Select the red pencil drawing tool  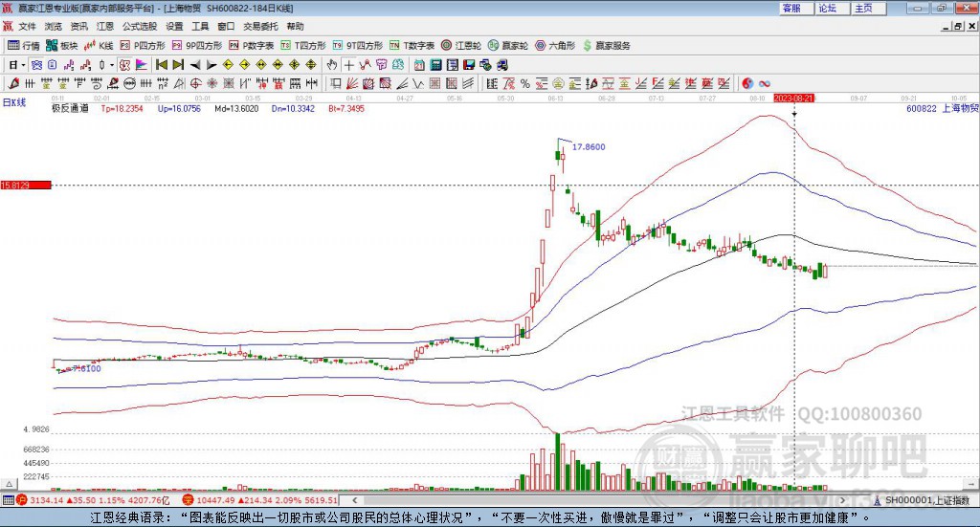(13, 83)
